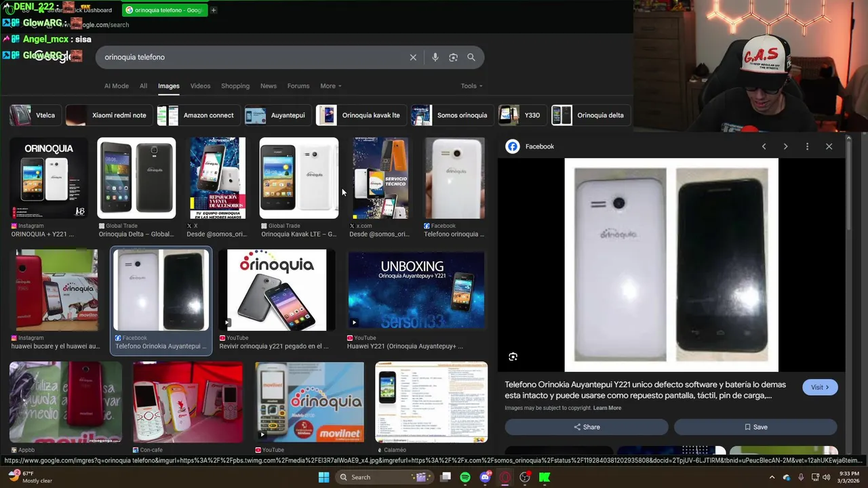Switch to All results tab
868x488 pixels.
coord(143,86)
